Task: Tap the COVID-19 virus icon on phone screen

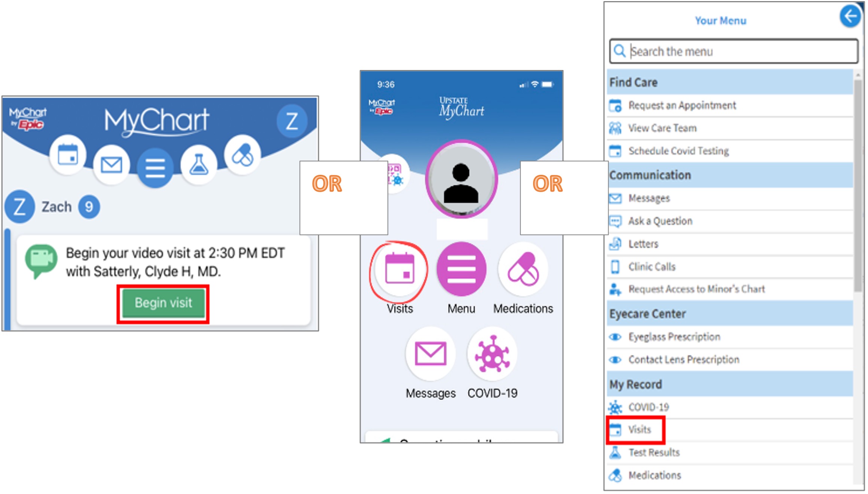Action: pyautogui.click(x=492, y=354)
